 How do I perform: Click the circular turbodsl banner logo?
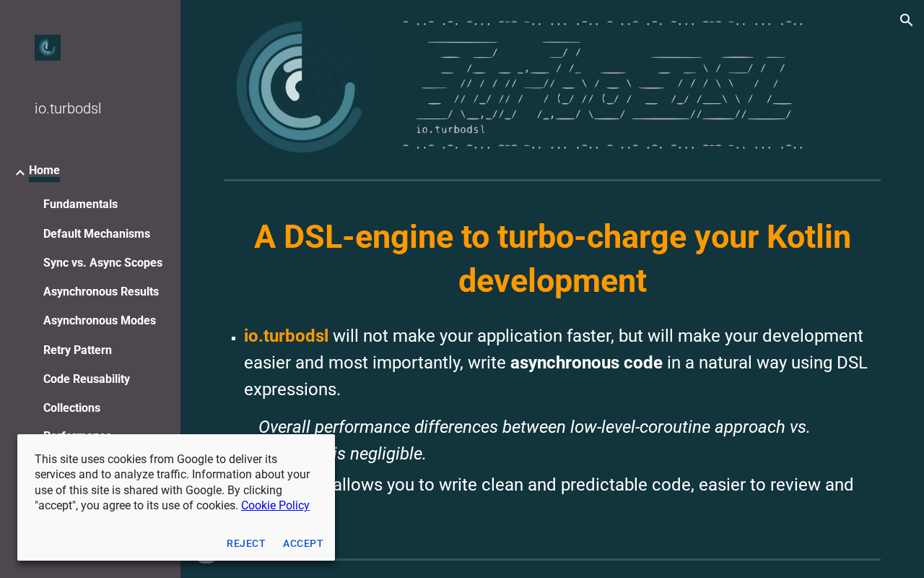[x=302, y=87]
